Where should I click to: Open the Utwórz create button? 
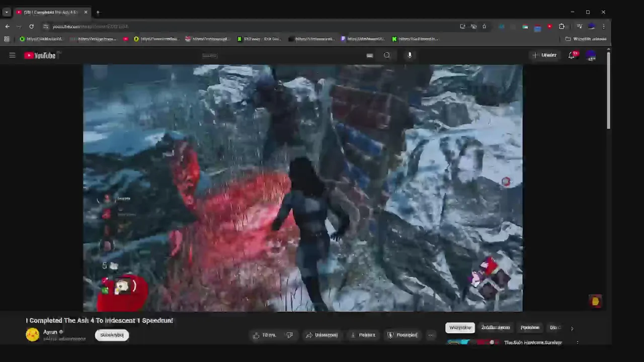tap(545, 55)
